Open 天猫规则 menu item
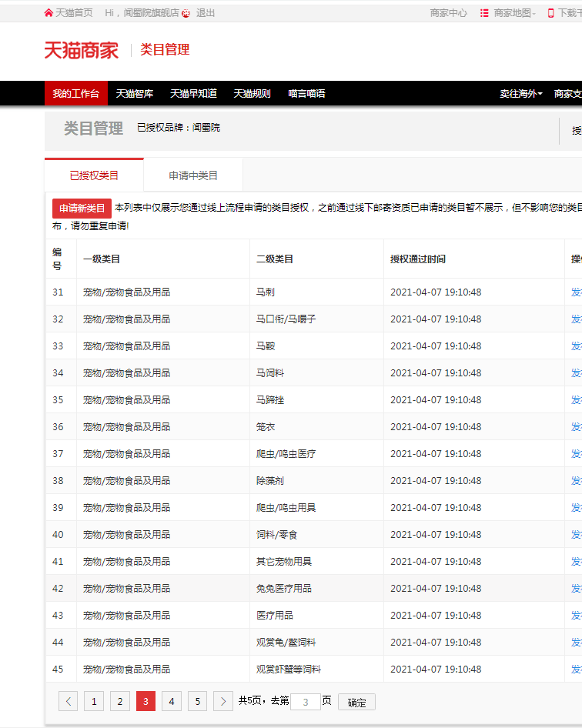This screenshot has height=728, width=582. click(253, 93)
